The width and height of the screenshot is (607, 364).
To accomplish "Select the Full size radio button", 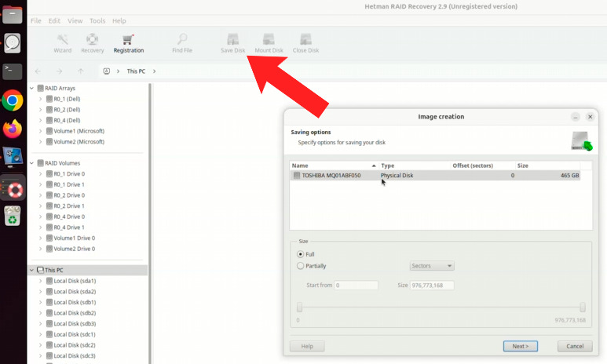I will (x=300, y=254).
